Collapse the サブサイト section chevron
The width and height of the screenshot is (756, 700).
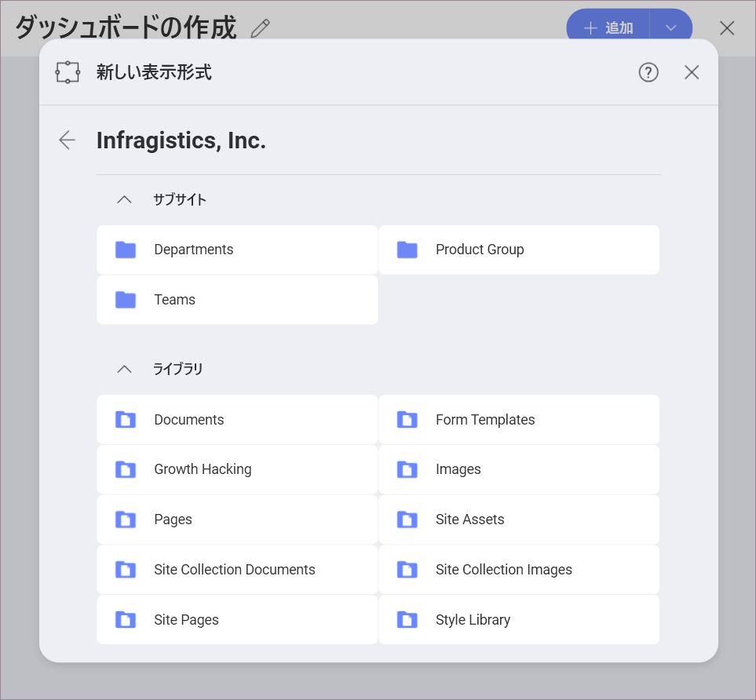pos(124,199)
